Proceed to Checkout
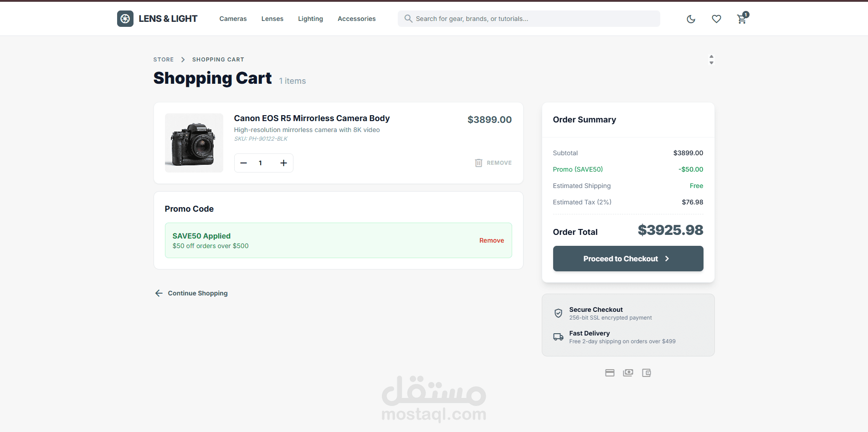This screenshot has height=432, width=868. (x=628, y=259)
